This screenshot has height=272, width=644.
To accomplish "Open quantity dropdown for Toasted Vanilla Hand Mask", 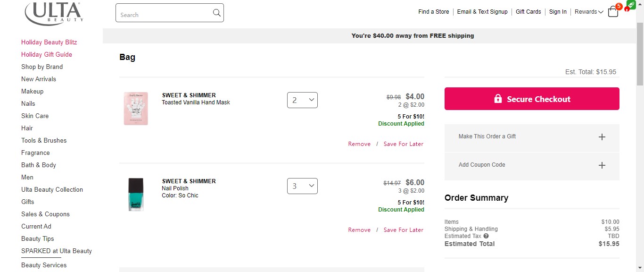I will click(x=302, y=100).
